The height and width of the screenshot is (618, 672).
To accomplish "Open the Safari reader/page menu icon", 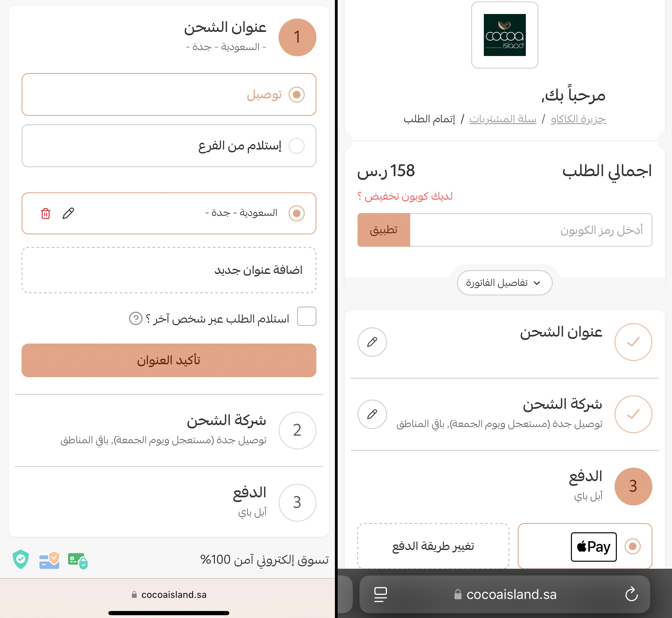I will tap(380, 594).
